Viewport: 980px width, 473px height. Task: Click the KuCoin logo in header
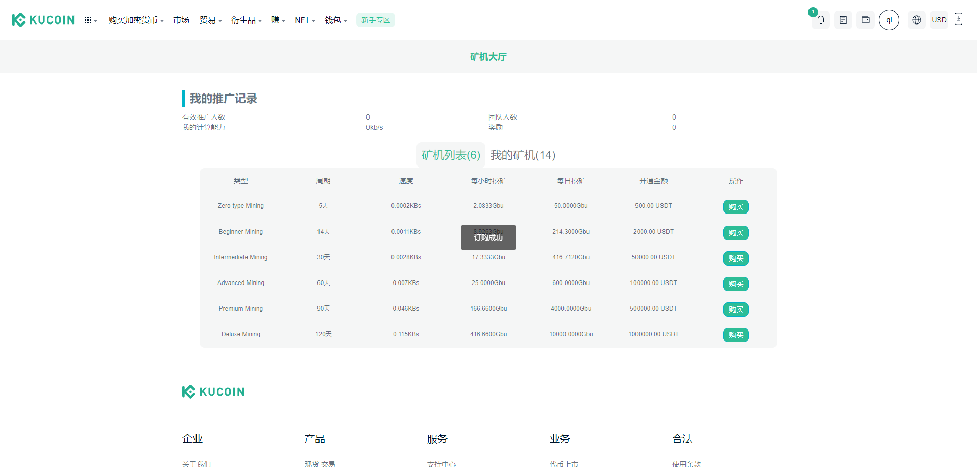click(x=43, y=20)
